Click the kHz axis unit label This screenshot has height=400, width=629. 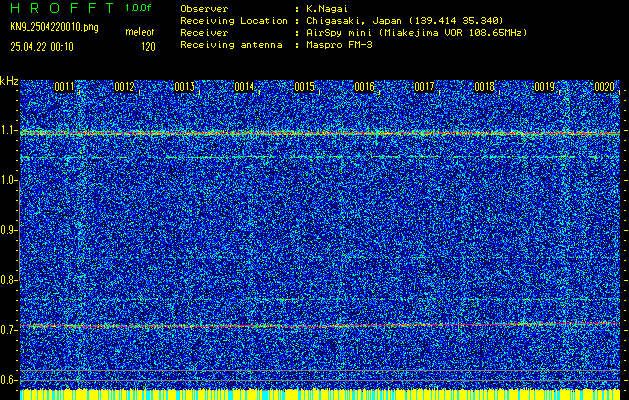point(9,81)
